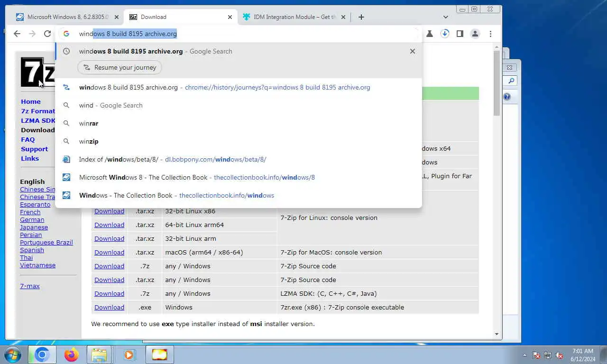Show the Chrome downloads bubble

(x=445, y=34)
